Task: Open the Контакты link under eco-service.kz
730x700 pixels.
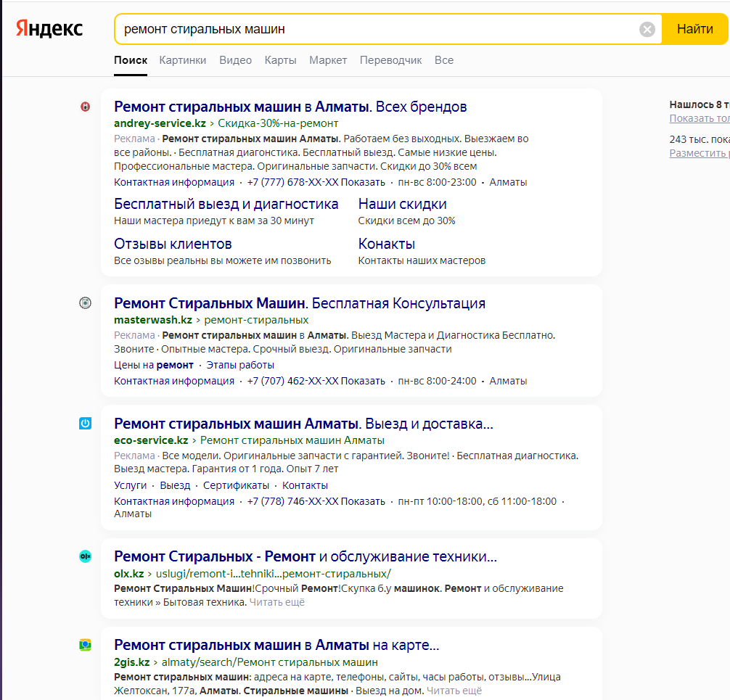Action: pos(305,485)
